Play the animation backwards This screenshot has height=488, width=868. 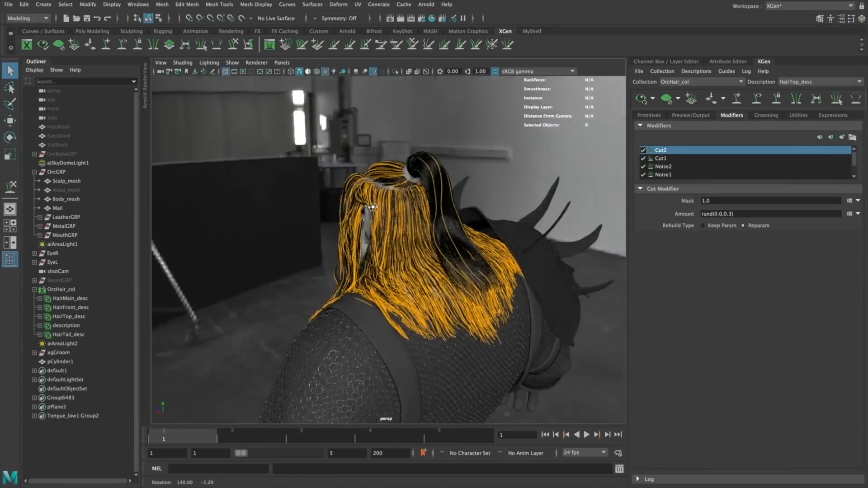[576, 435]
